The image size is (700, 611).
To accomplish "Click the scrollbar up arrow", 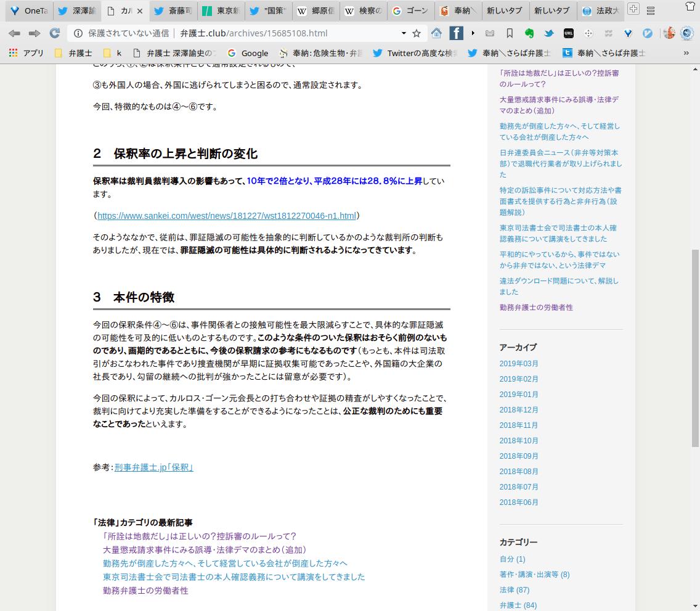I will [695, 69].
